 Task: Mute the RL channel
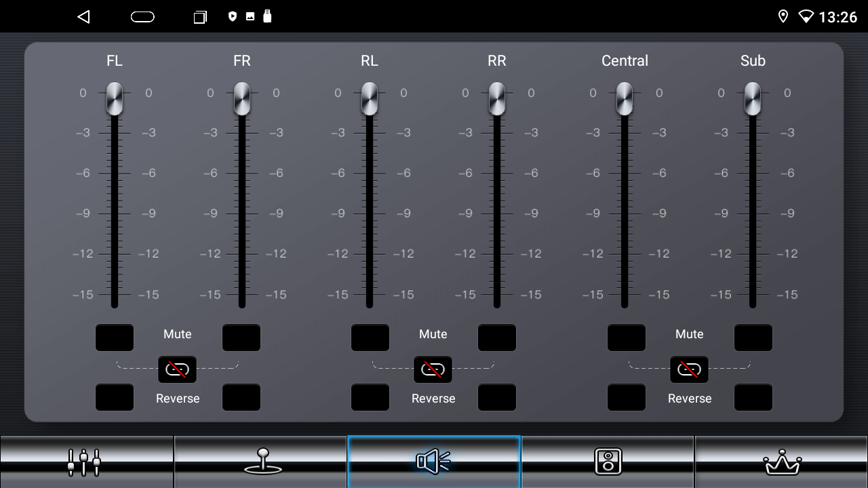click(x=370, y=338)
